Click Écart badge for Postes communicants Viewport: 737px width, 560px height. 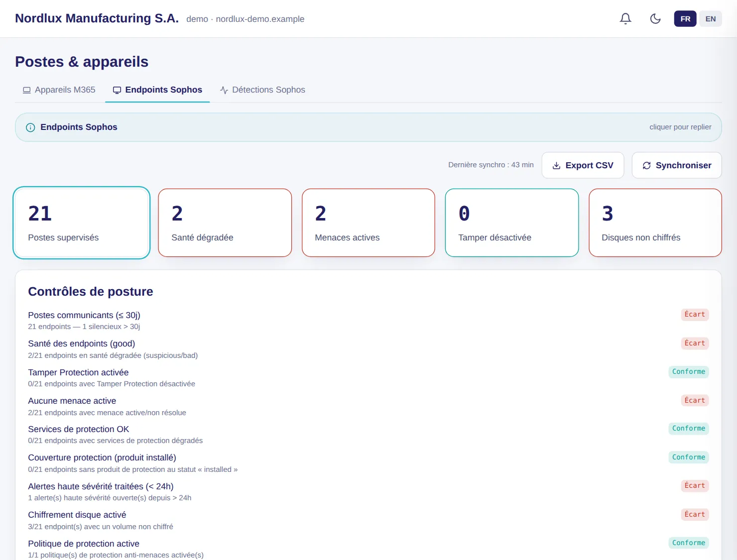tap(695, 315)
